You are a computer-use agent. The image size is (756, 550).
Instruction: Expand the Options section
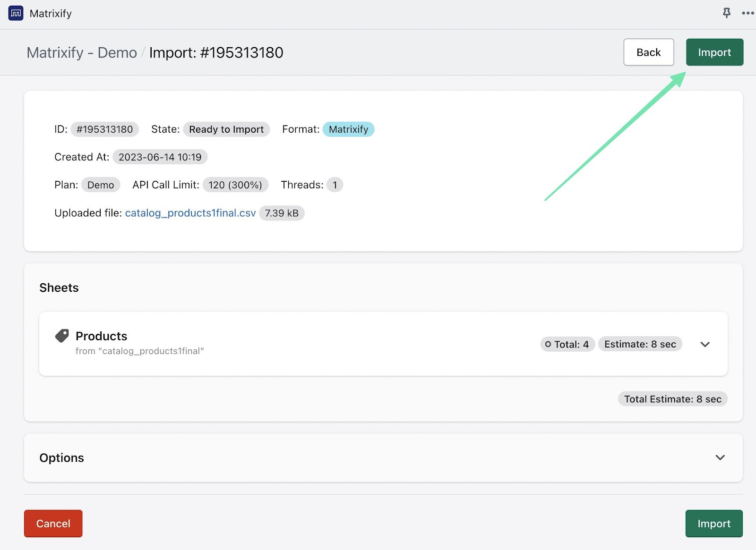point(720,457)
